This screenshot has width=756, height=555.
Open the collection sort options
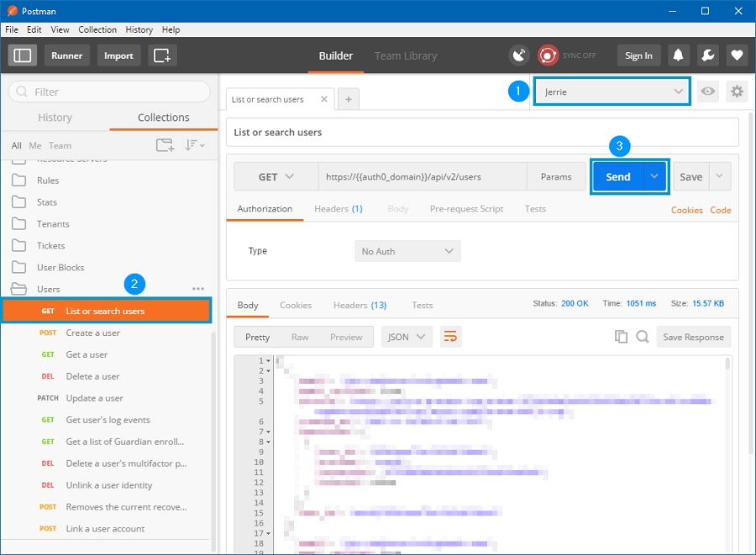coord(194,145)
